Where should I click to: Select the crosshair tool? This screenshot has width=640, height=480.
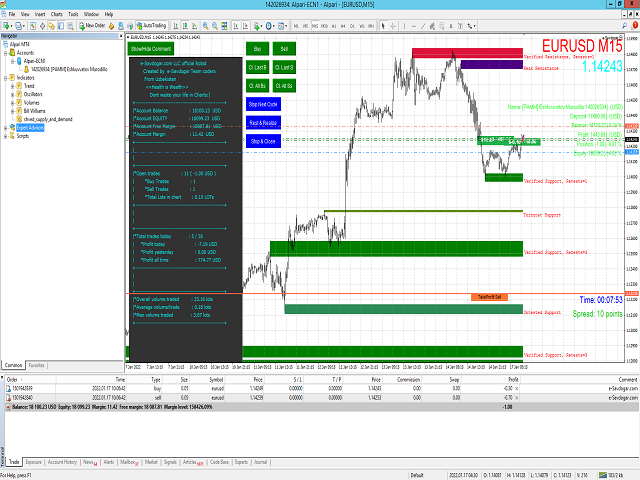(393, 26)
